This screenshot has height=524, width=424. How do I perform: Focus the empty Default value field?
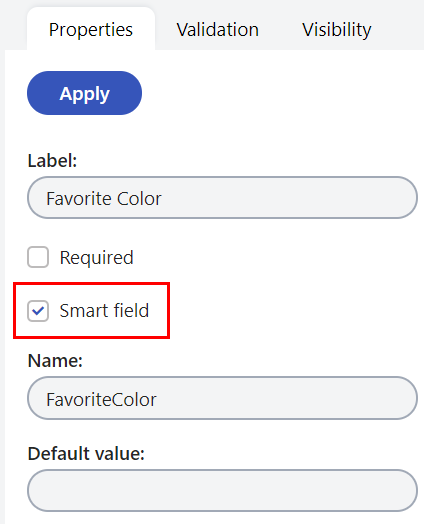222,491
